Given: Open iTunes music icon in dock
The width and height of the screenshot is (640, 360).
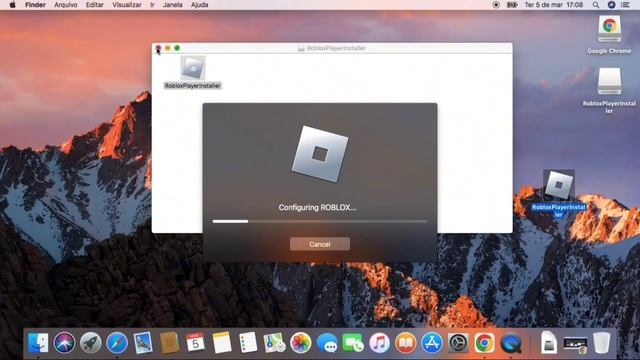Looking at the screenshot, I should (380, 342).
